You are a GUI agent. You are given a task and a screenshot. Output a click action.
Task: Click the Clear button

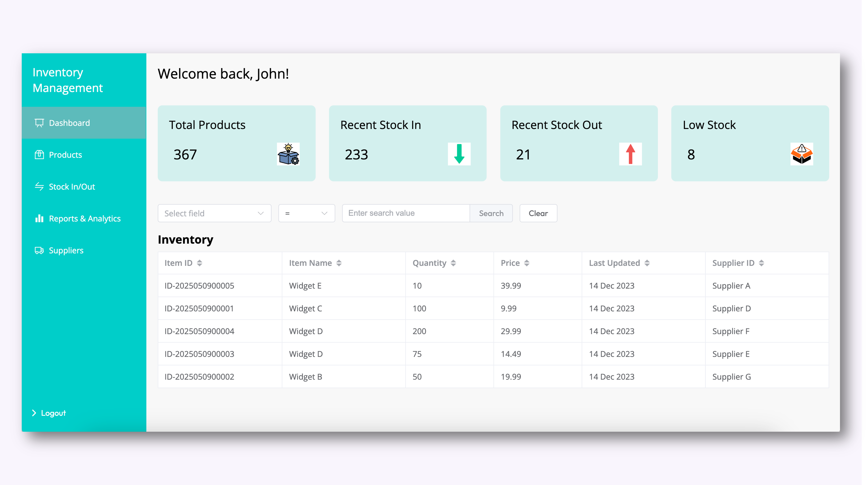(x=538, y=213)
